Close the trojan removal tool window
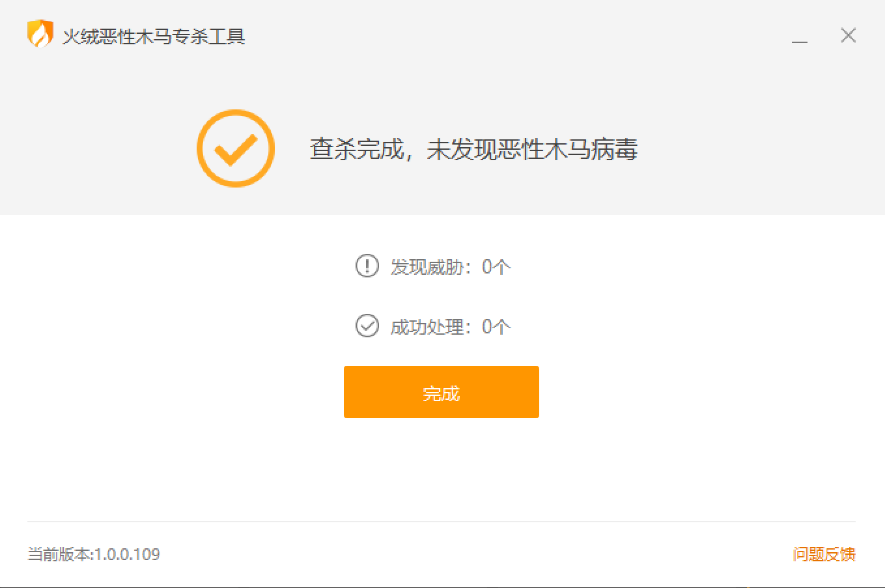This screenshot has width=885, height=588. tap(848, 36)
